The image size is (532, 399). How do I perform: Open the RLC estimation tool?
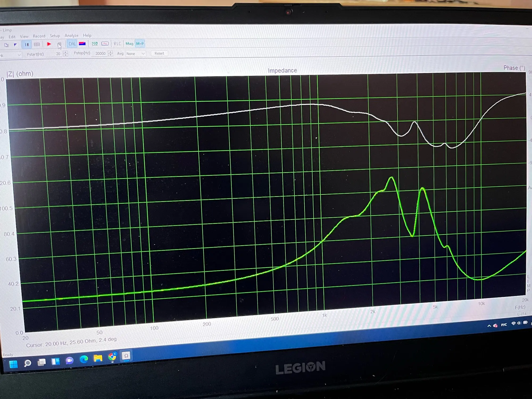point(117,44)
